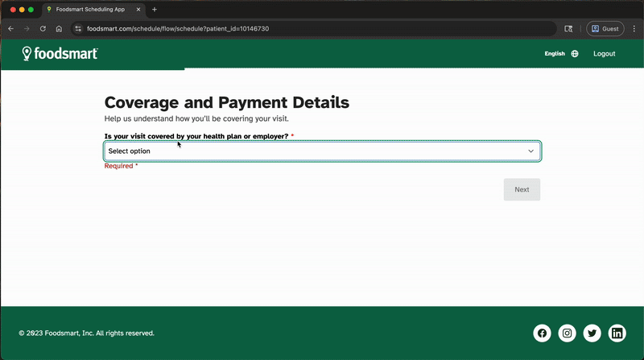The image size is (644, 360).
Task: Open the Instagram icon in footer
Action: pos(568,333)
